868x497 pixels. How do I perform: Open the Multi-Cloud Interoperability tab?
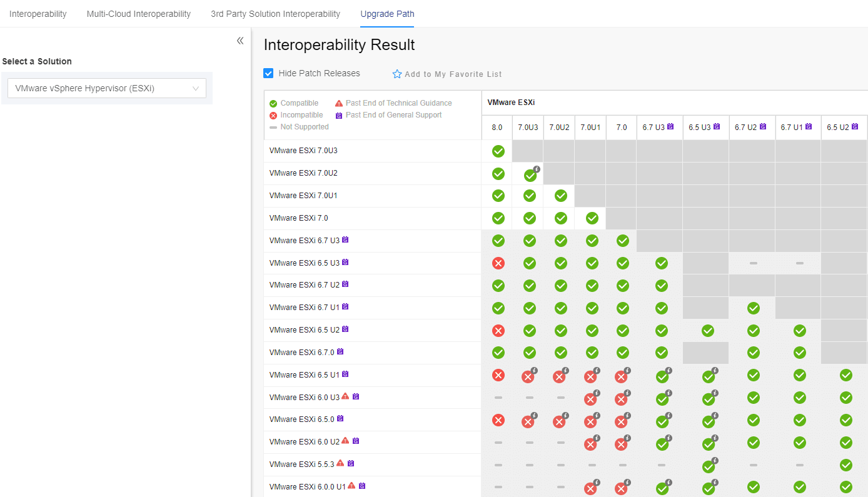[139, 14]
